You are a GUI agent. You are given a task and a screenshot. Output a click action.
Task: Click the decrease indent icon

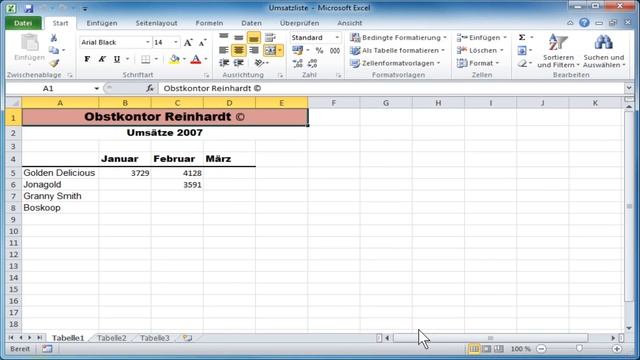pyautogui.click(x=224, y=63)
